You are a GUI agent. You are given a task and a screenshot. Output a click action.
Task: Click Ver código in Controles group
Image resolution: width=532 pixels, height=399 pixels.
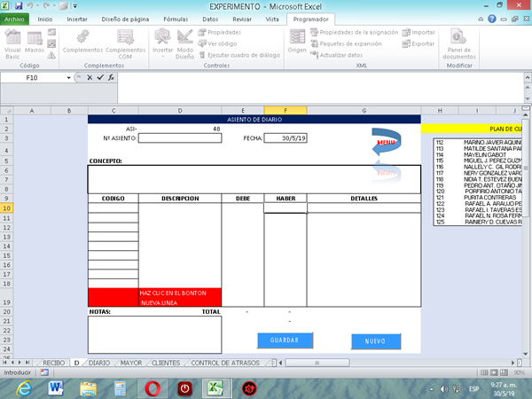pos(217,43)
